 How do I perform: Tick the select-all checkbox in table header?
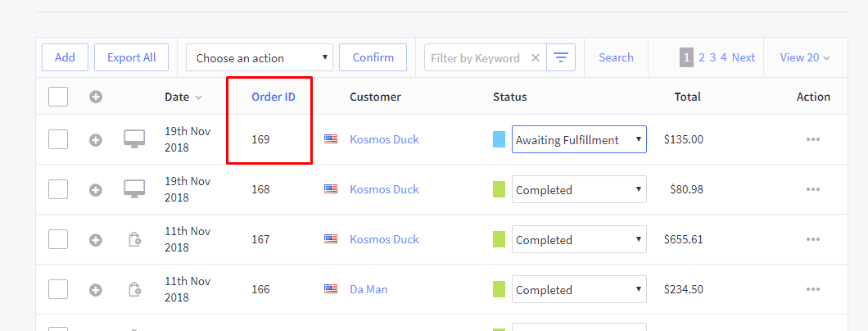click(58, 97)
